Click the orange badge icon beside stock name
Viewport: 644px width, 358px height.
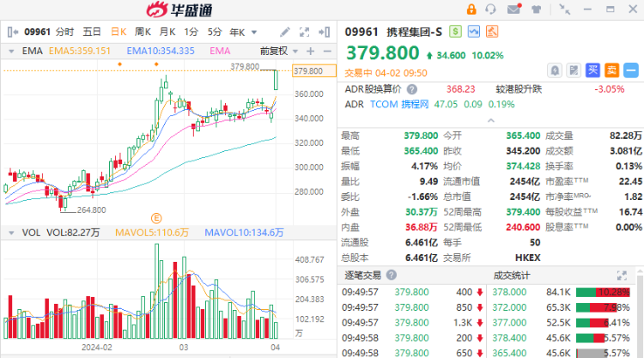click(492, 32)
